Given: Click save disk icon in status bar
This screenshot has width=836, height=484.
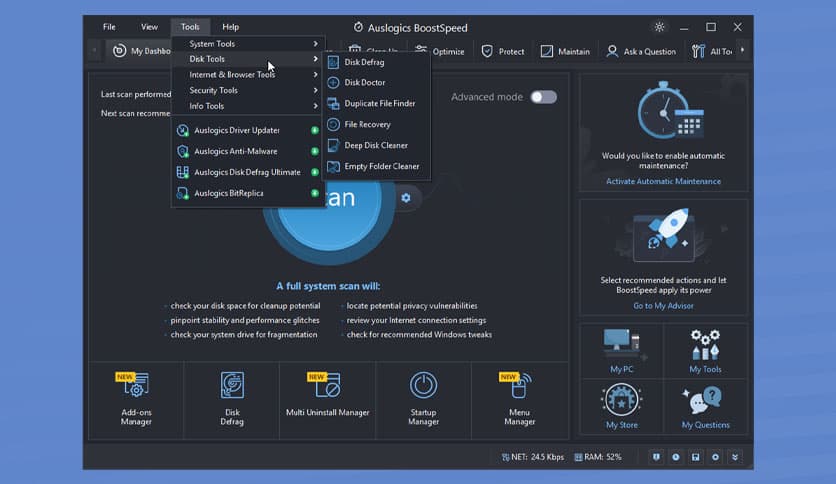Looking at the screenshot, I should 696,457.
